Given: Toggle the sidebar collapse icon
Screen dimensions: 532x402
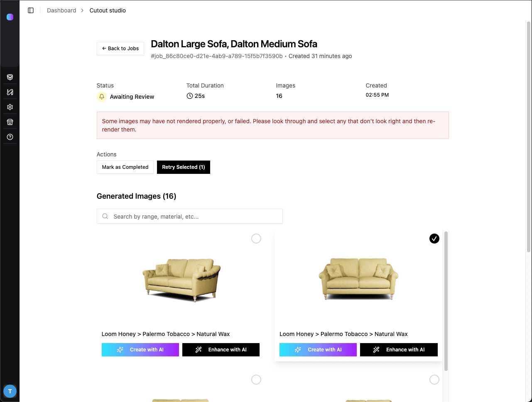Looking at the screenshot, I should [31, 10].
